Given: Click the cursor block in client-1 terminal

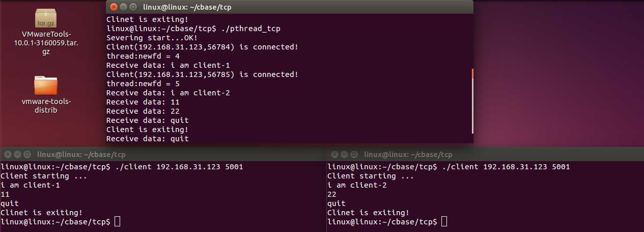Looking at the screenshot, I should point(118,221).
